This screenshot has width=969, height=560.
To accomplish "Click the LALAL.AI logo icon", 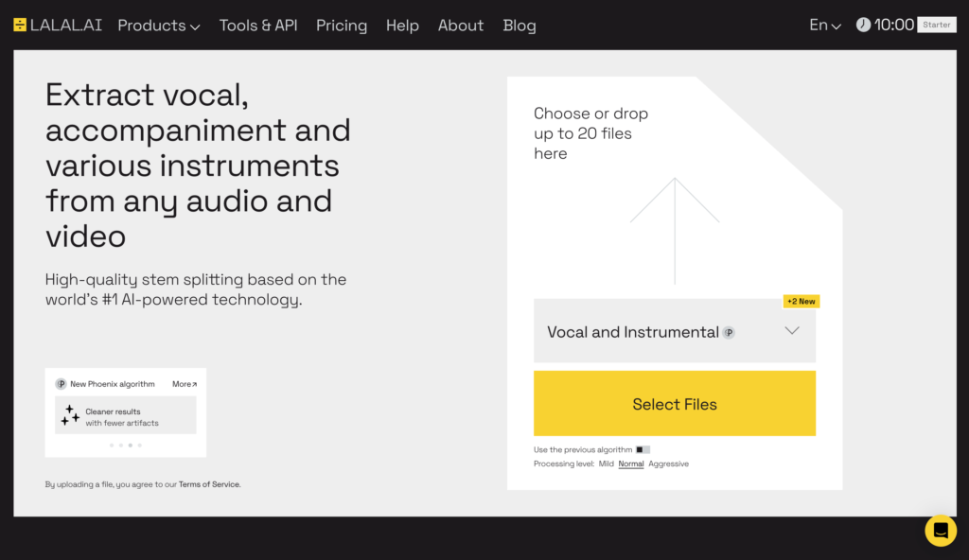I will (x=20, y=26).
